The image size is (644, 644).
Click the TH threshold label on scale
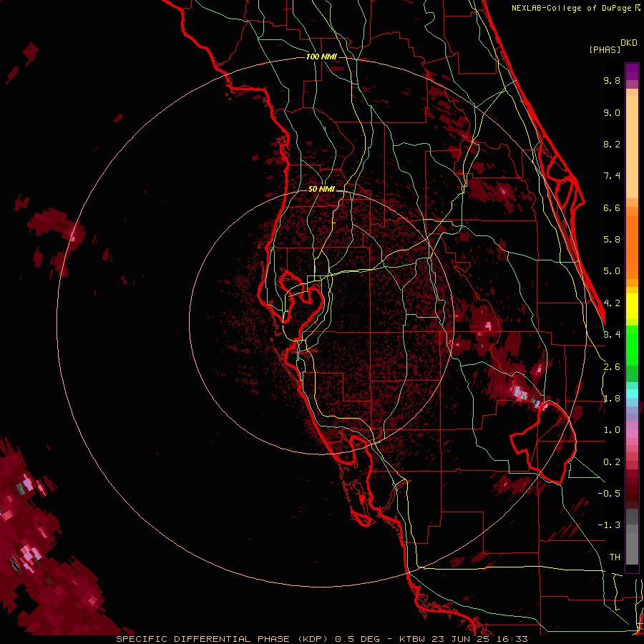[615, 557]
